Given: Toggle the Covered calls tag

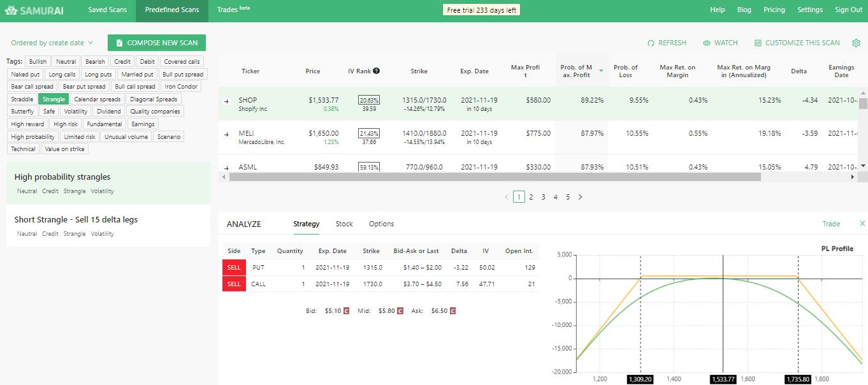Looking at the screenshot, I should [182, 62].
